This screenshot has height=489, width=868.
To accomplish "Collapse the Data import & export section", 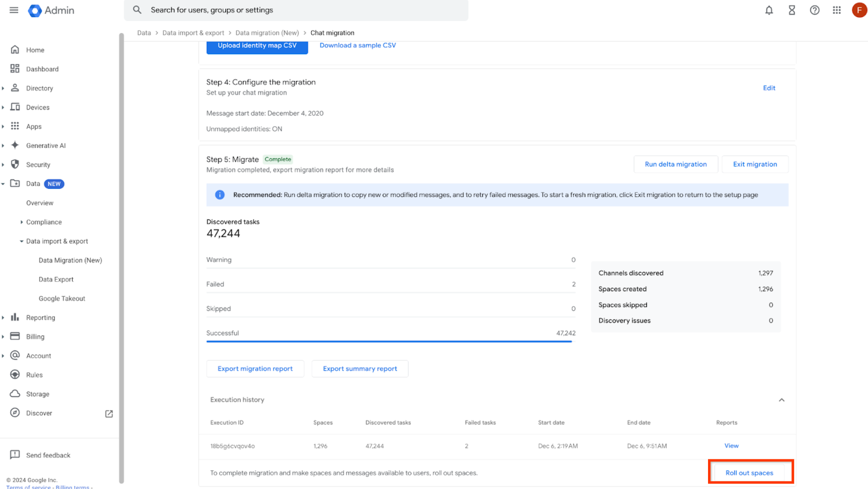I will click(x=21, y=241).
